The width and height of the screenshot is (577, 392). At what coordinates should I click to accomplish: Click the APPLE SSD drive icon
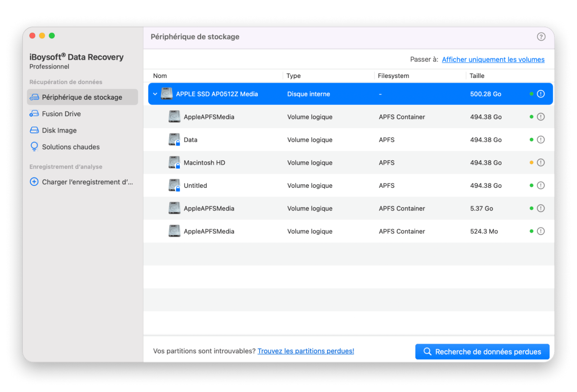pos(167,94)
